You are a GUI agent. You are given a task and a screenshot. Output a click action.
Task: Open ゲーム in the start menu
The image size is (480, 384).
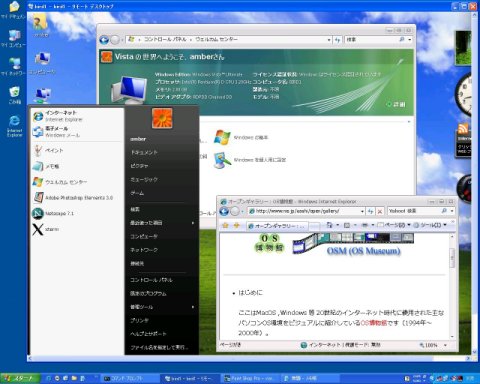(137, 193)
